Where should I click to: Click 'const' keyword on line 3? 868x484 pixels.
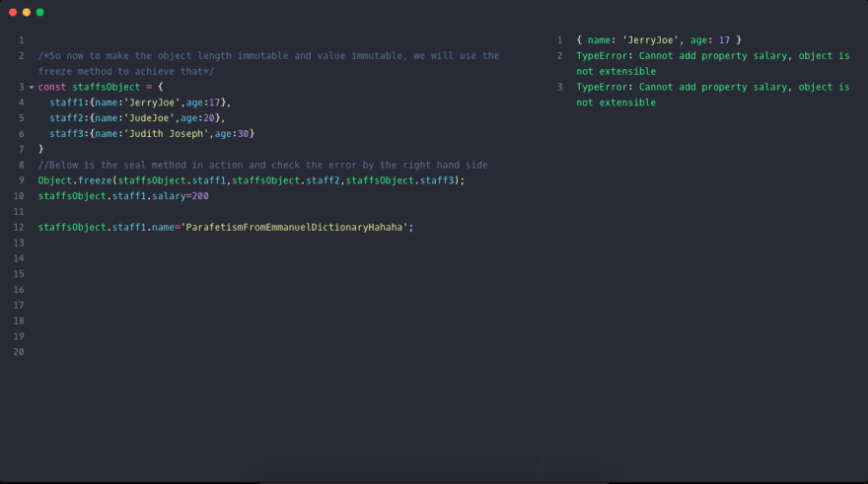coord(52,87)
